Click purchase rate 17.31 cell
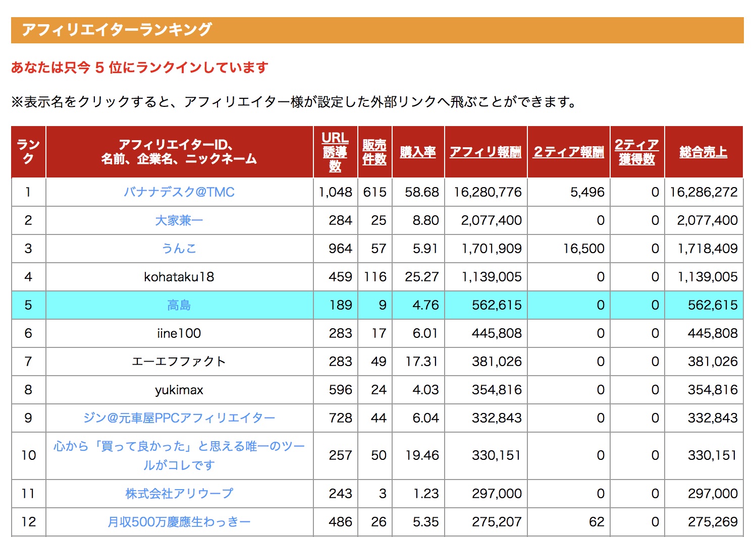The height and width of the screenshot is (537, 756). (418, 362)
